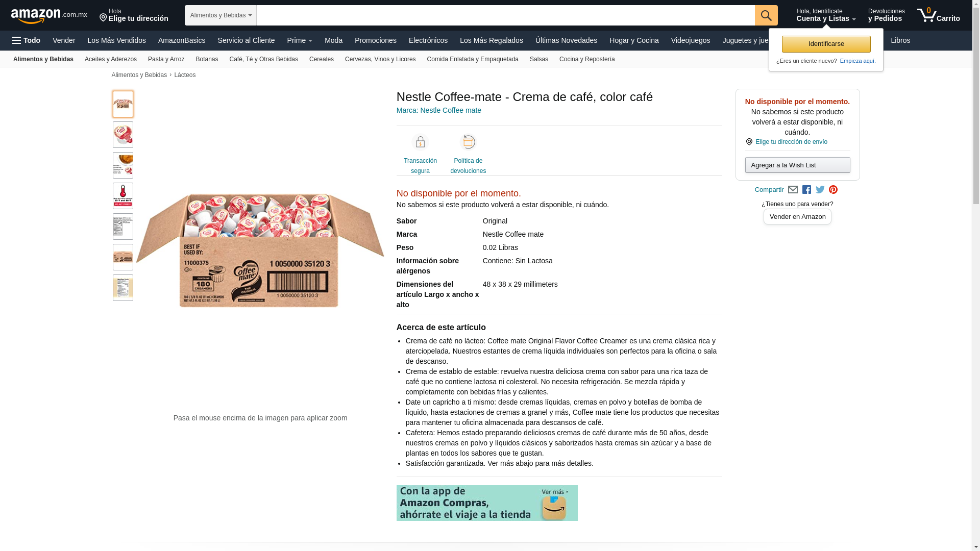
Task: Open the Promociones nav item
Action: [x=375, y=40]
